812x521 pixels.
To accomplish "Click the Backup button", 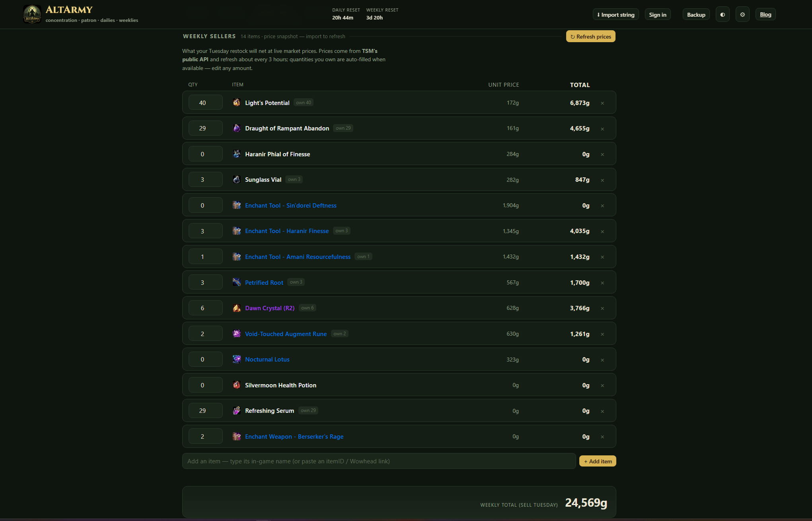I will (696, 15).
